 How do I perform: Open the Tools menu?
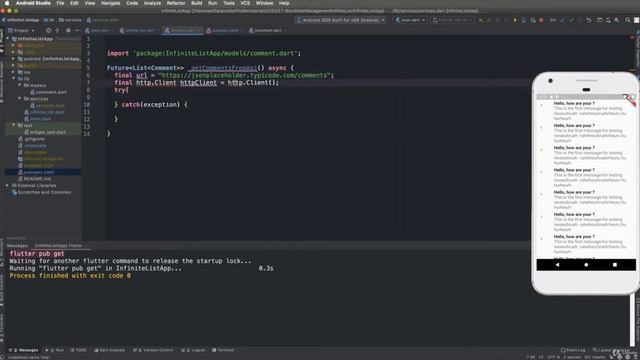229,3
